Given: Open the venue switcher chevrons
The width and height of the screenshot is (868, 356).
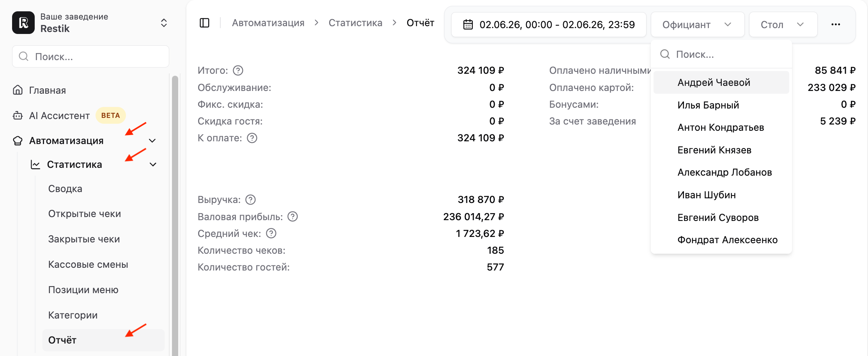Looking at the screenshot, I should pyautogui.click(x=164, y=23).
